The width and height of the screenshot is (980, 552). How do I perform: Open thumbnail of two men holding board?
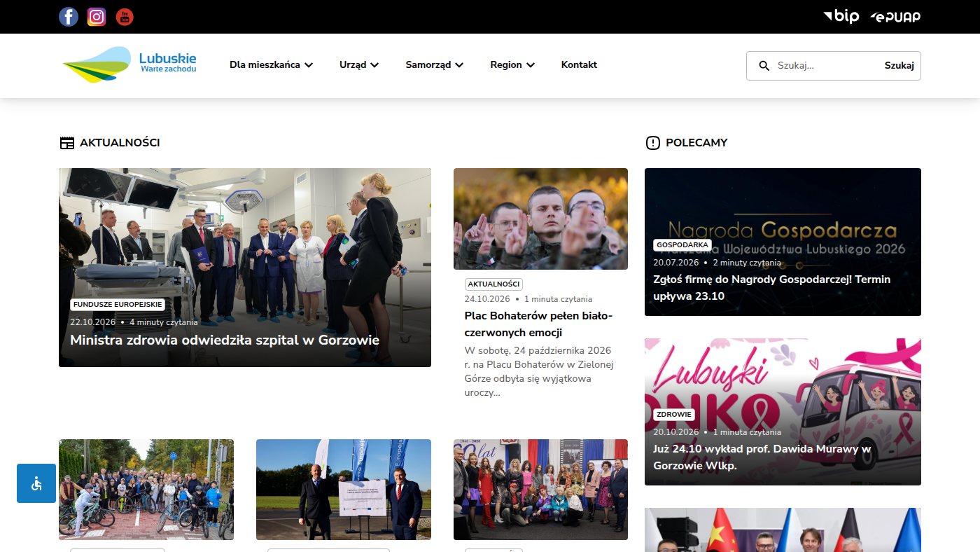[x=344, y=490]
